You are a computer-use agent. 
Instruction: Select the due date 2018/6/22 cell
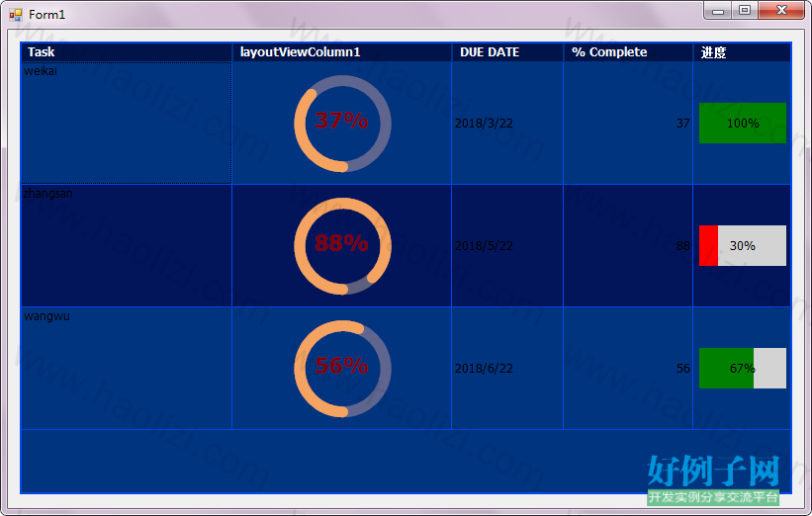pyautogui.click(x=507, y=369)
